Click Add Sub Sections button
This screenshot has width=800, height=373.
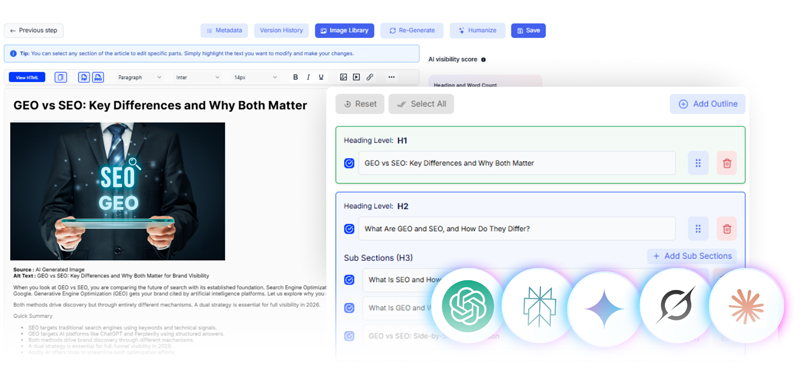click(x=692, y=256)
